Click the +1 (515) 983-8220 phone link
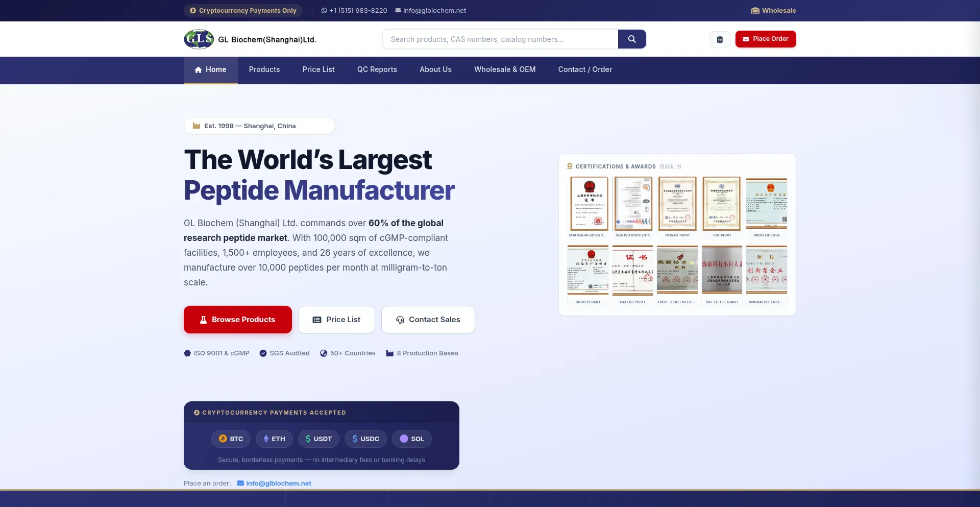The width and height of the screenshot is (980, 507). 354,11
